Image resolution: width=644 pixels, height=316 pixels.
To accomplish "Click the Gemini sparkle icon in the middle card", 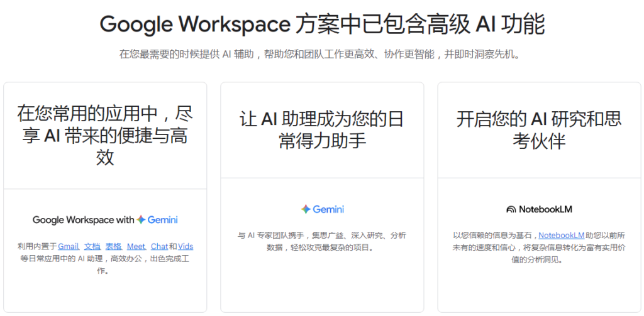I will point(305,209).
